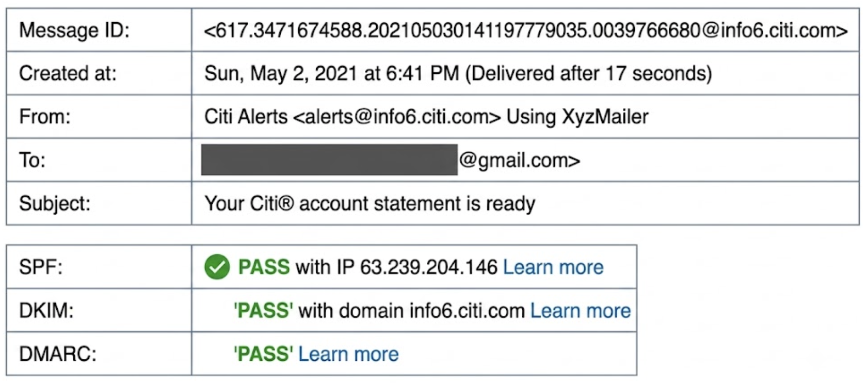This screenshot has width=868, height=383.
Task: Click the Created at timestamp value
Action: 458,73
